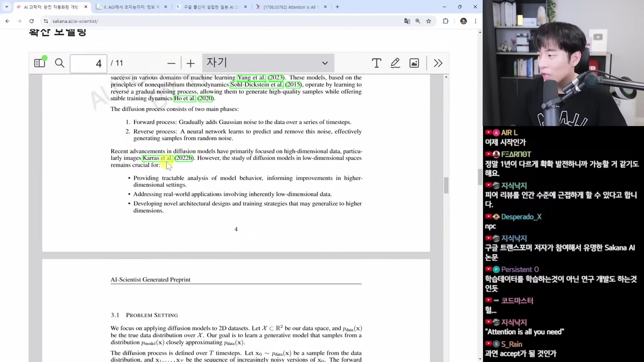Screen dimensions: 644x362
Task: Open the Yang et al. (2023) citation
Action: (x=261, y=78)
